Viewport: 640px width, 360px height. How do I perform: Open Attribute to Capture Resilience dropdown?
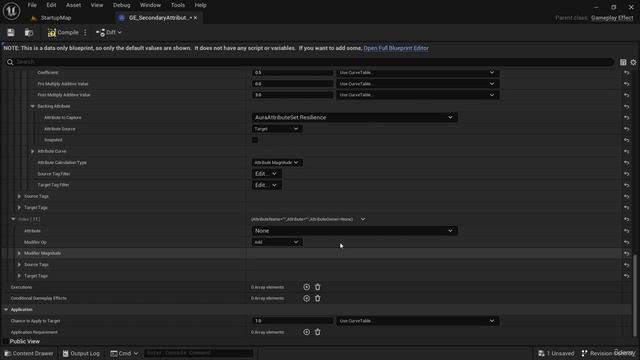tap(354, 118)
